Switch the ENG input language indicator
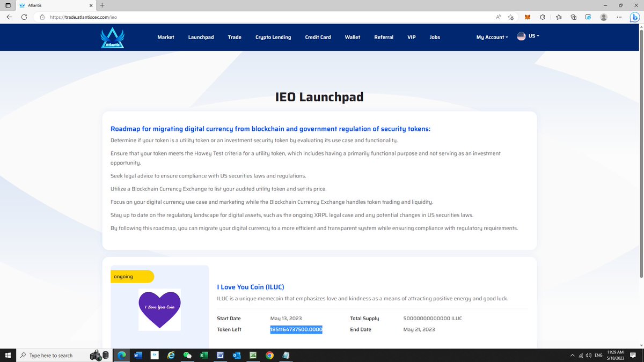The width and height of the screenshot is (644, 362). [x=598, y=355]
